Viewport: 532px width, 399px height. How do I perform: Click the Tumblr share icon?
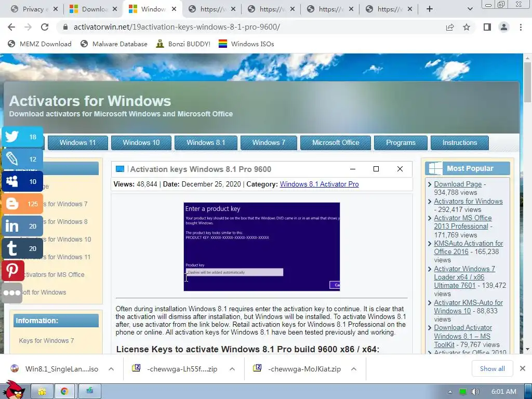tap(22, 248)
